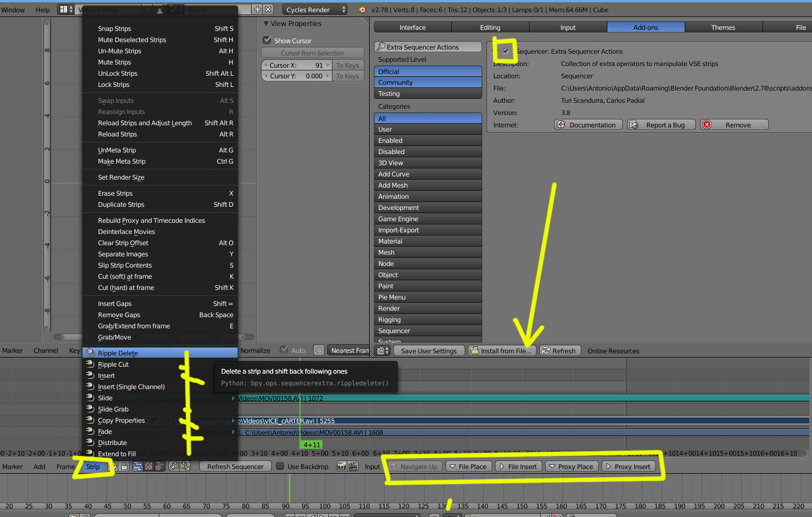
Task: Switch to the Themes preferences tab
Action: (723, 27)
